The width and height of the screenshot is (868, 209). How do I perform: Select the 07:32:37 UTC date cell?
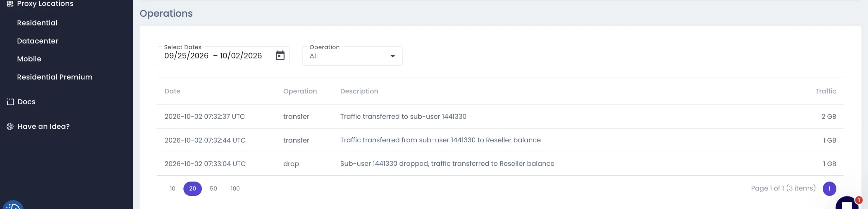pos(205,116)
